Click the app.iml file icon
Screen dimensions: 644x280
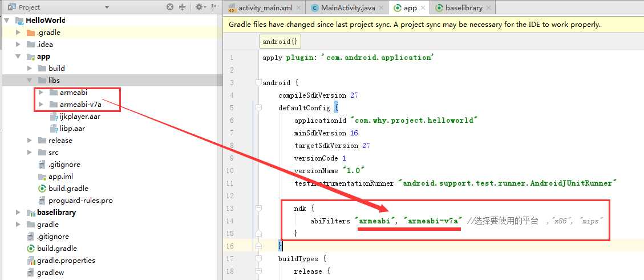pos(42,177)
